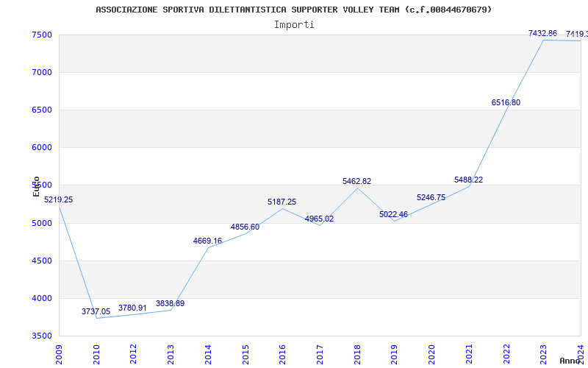
Task: Click the x-axis year 2012
Action: click(x=134, y=354)
